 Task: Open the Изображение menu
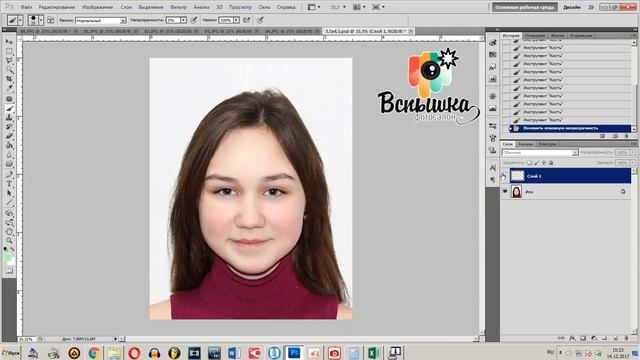tap(98, 7)
